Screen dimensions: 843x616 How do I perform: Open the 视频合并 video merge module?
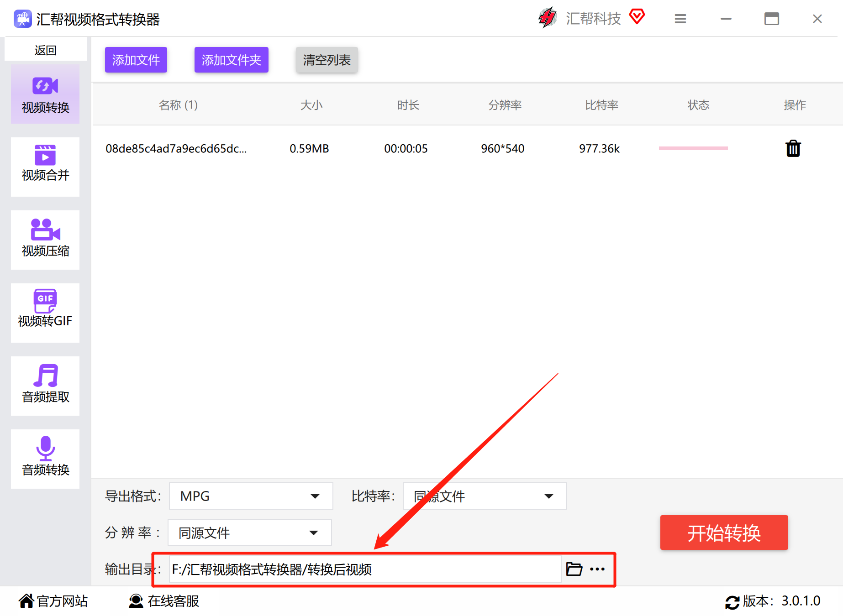[45, 167]
